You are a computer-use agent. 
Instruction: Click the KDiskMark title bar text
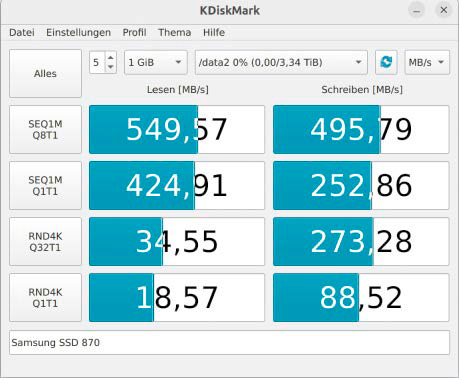pyautogui.click(x=230, y=10)
